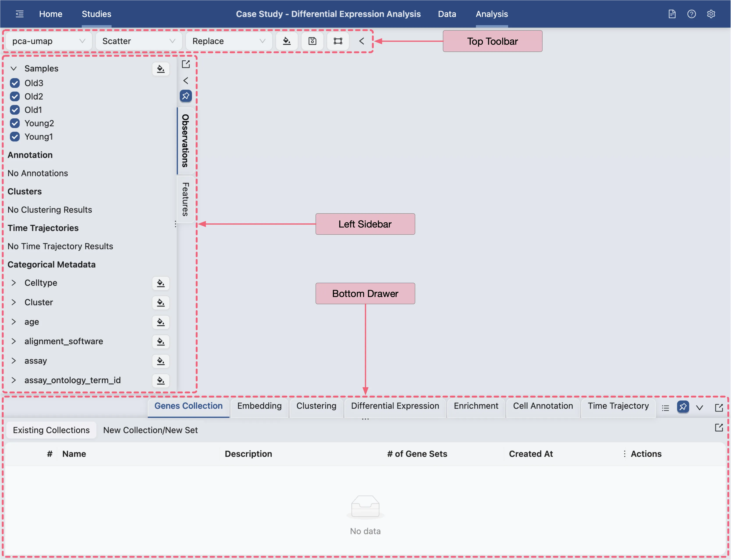Screen dimensions: 731x560
Task: Uncheck the Old3 sample checkbox
Action: coord(15,83)
